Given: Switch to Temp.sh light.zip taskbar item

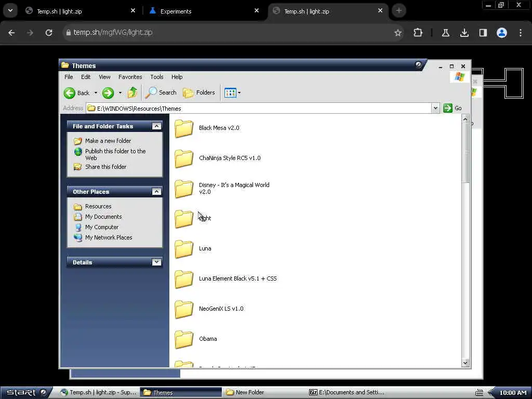Looking at the screenshot, I should coord(98,393).
